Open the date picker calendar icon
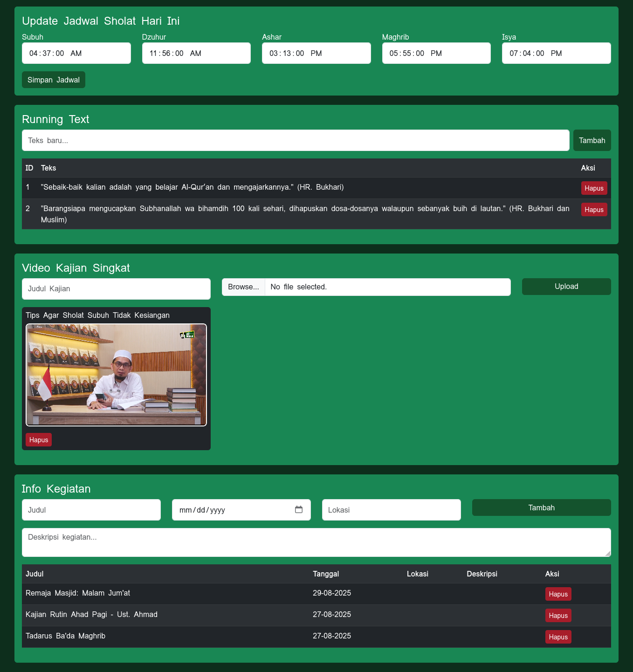 point(299,510)
